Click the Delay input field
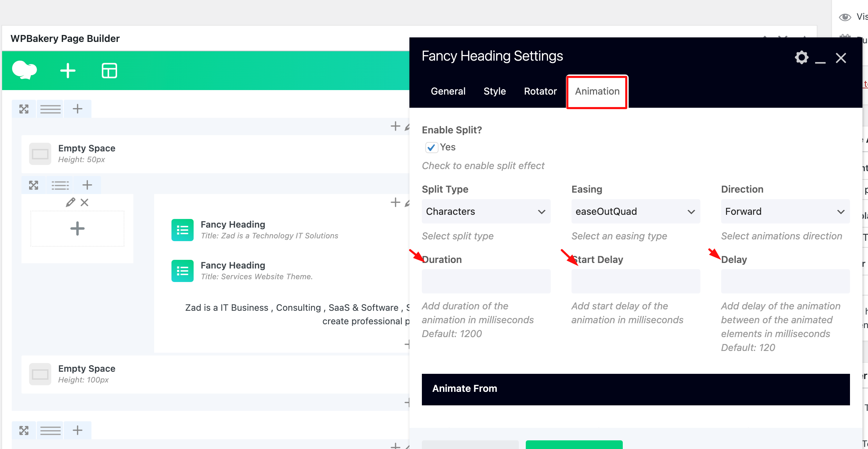 785,281
